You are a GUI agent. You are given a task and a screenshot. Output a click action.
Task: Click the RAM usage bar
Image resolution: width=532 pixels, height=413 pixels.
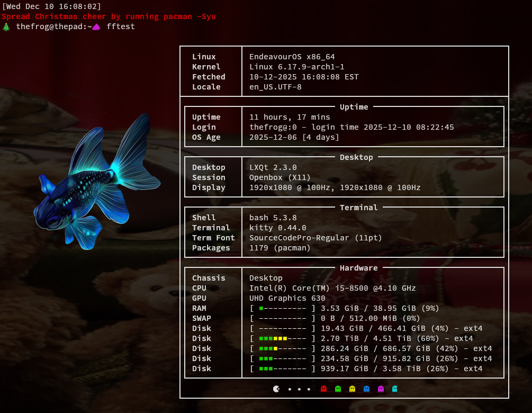(x=283, y=308)
